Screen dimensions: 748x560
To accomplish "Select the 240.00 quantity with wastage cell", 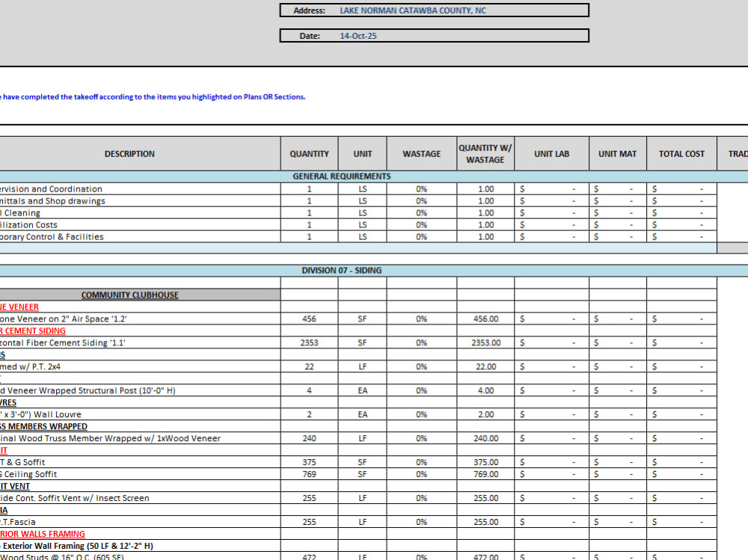I will click(485, 438).
